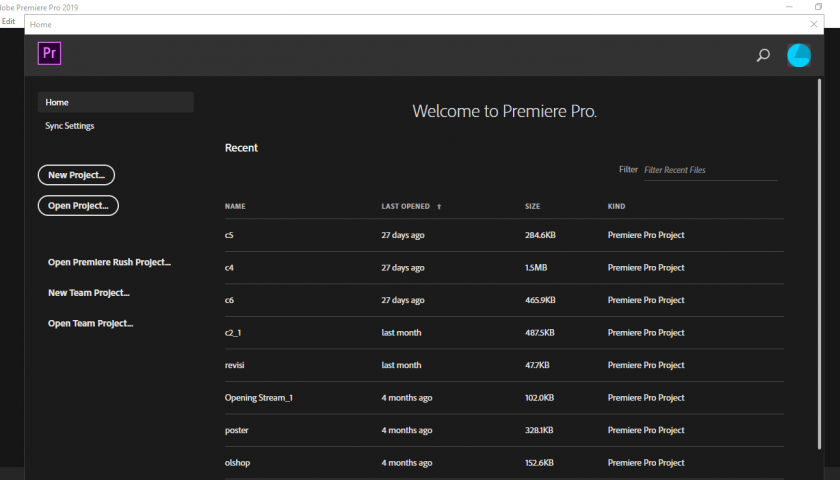
Task: Restore the Premiere Pro window
Action: [818, 6]
